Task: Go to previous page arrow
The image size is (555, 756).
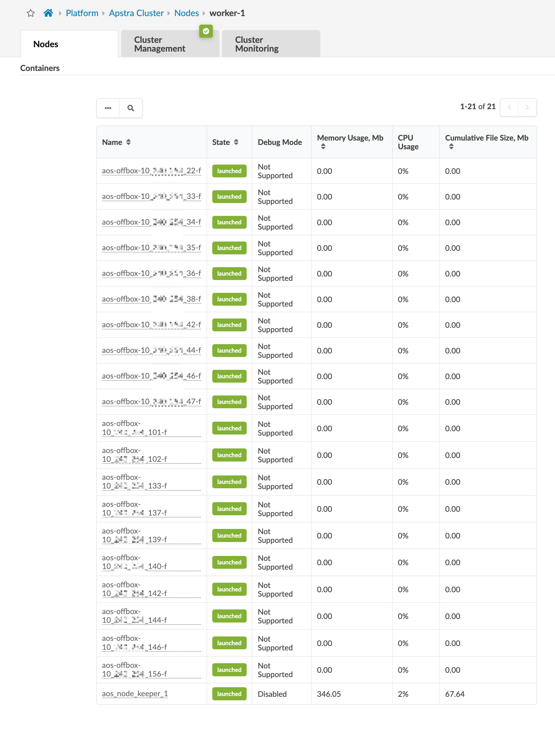Action: [x=509, y=108]
